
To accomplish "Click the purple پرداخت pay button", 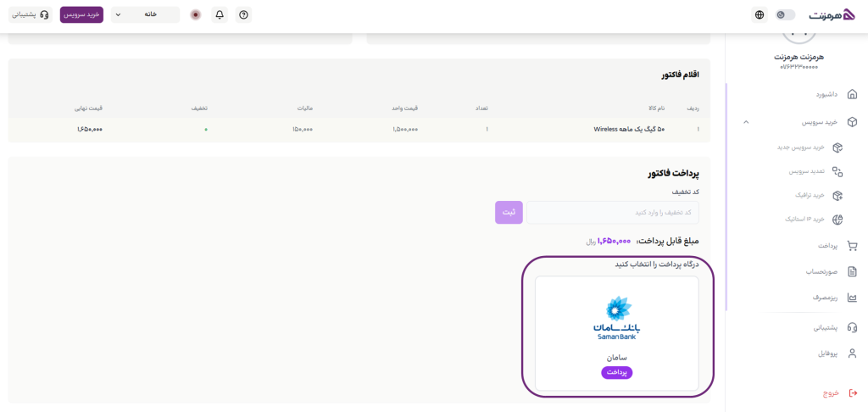I will [x=617, y=373].
